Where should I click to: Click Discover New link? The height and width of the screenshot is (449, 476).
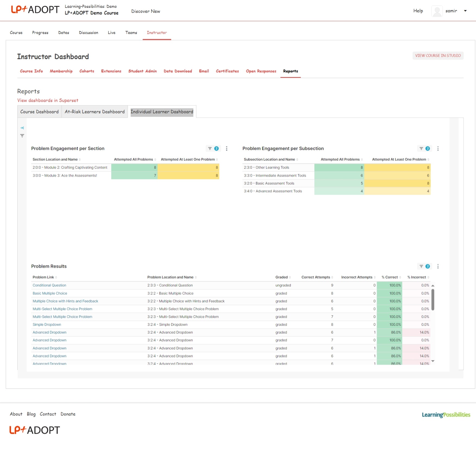click(x=146, y=11)
